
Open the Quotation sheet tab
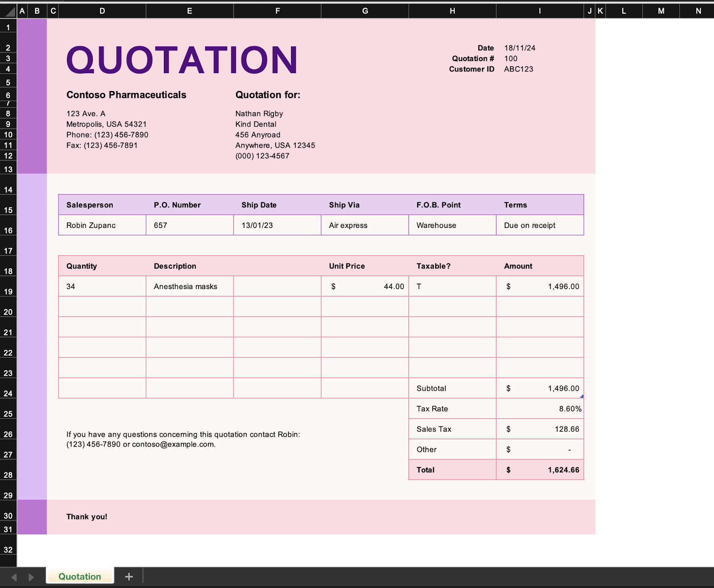(x=80, y=576)
